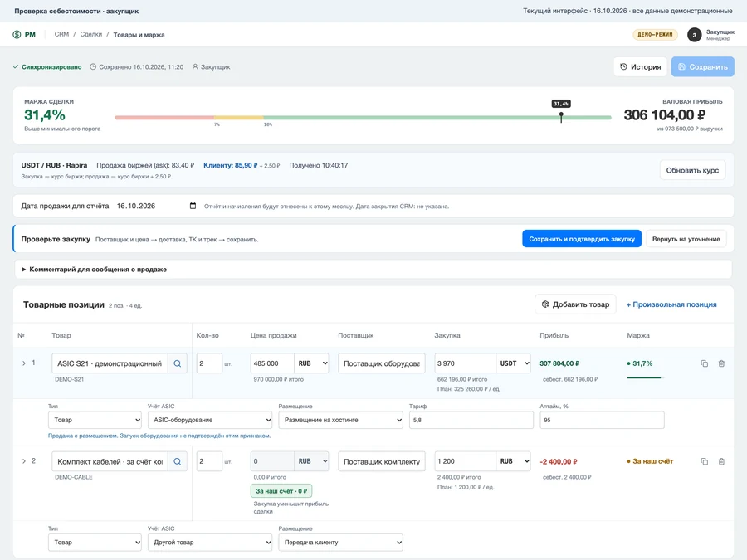The image size is (747, 560).
Task: Delete the cable kit row
Action: click(721, 461)
